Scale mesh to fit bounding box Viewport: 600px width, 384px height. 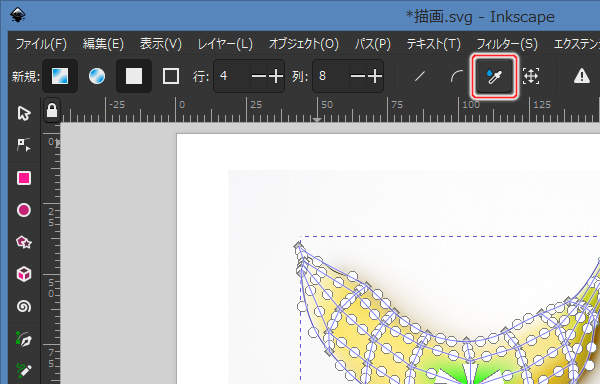[531, 76]
